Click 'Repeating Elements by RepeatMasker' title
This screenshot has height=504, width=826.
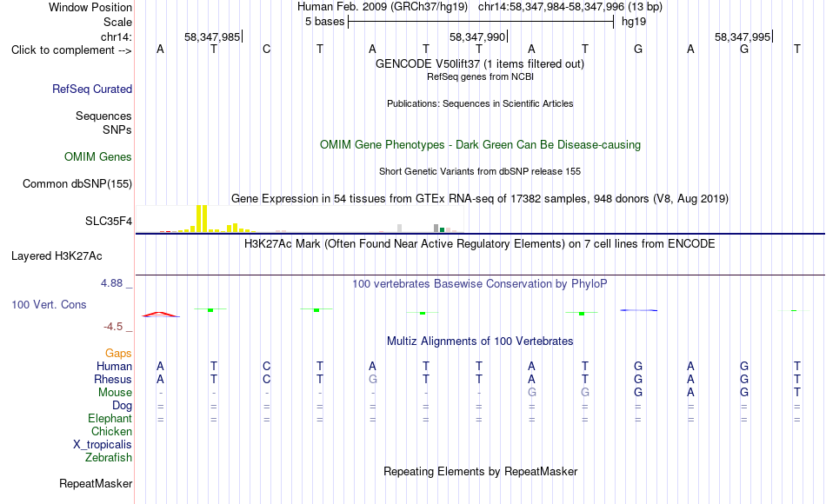480,471
